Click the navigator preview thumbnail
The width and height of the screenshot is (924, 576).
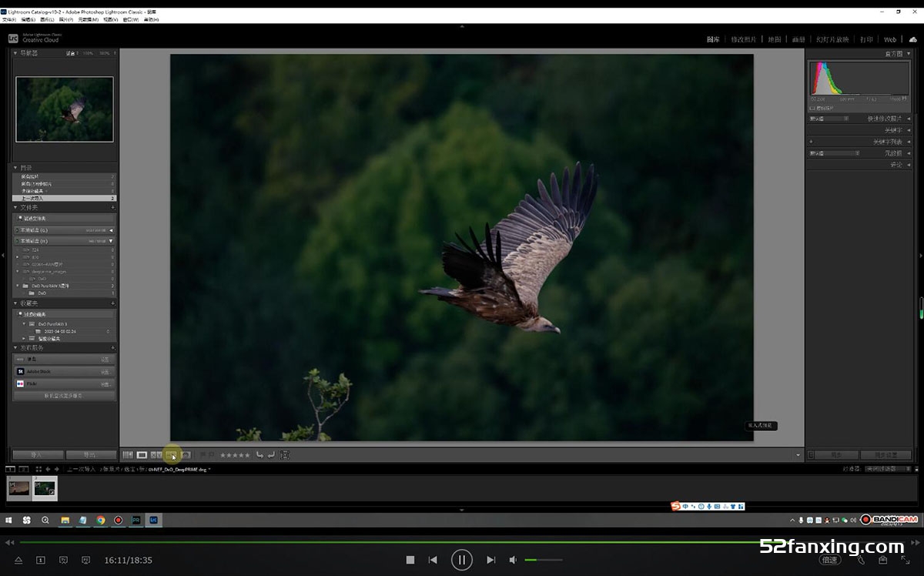point(65,109)
